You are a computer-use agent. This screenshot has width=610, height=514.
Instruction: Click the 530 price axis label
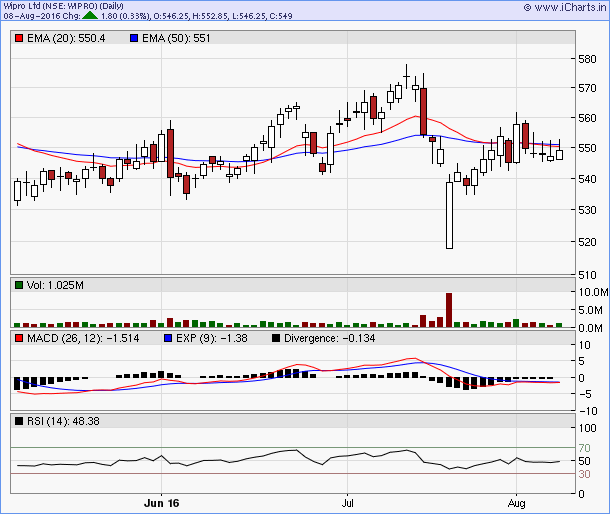click(587, 210)
